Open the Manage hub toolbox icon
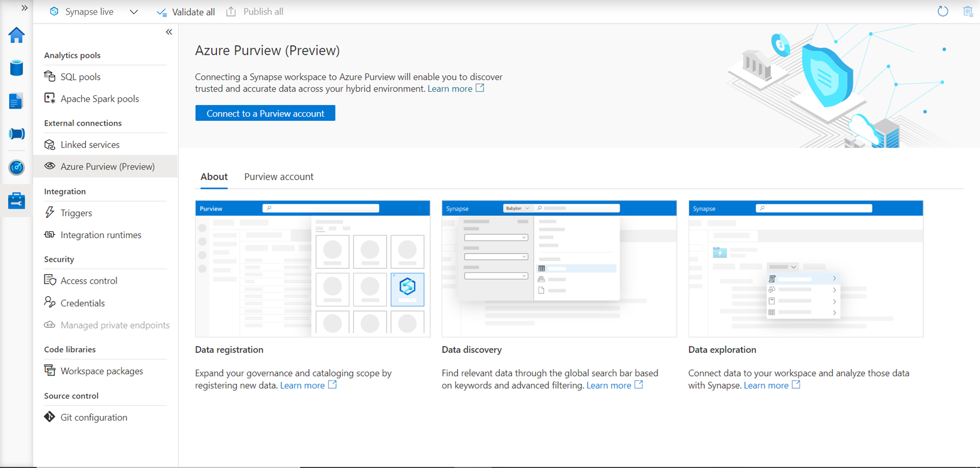Screen dimensions: 980x468 pyautogui.click(x=17, y=201)
